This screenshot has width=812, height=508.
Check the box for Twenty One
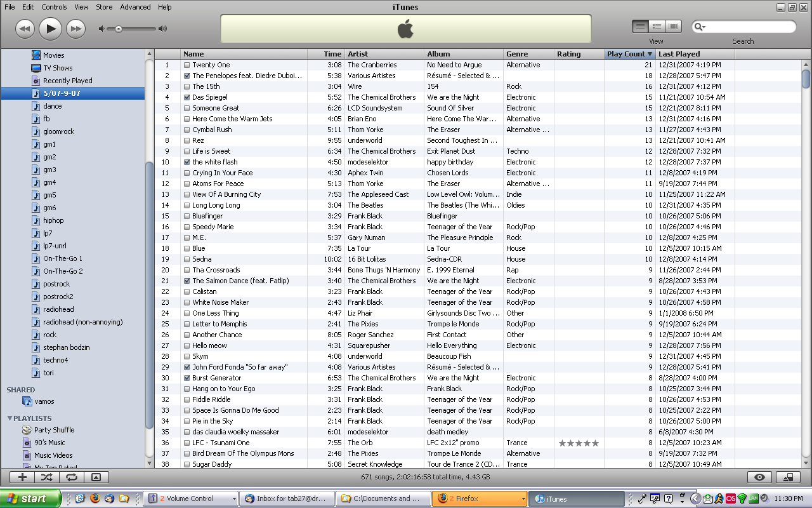(x=187, y=65)
